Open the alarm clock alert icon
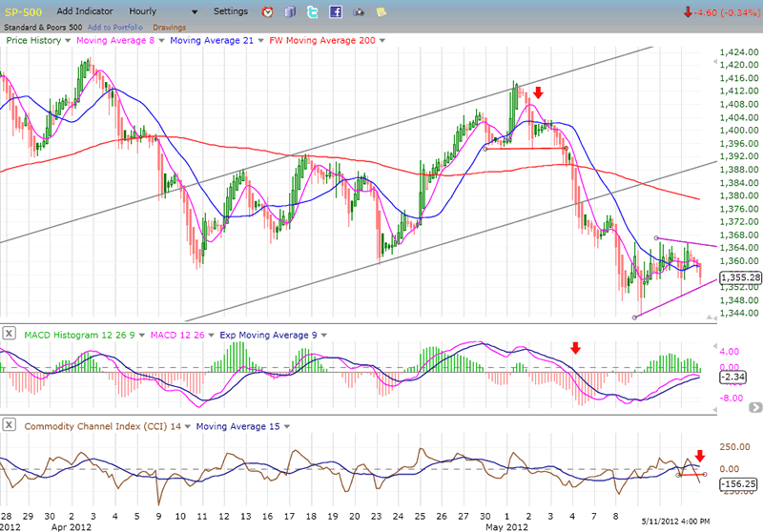Viewport: 763px width, 532px height. 267,11
